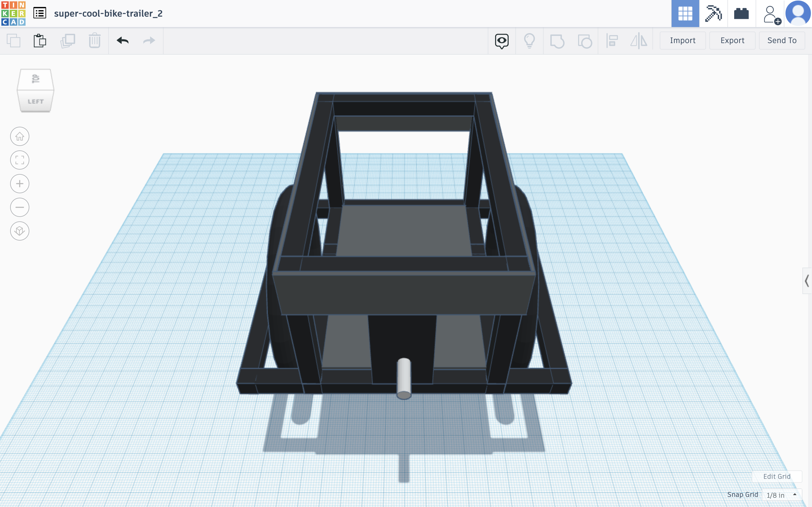Switch between perspective and orthographic view
The height and width of the screenshot is (507, 812).
19,231
